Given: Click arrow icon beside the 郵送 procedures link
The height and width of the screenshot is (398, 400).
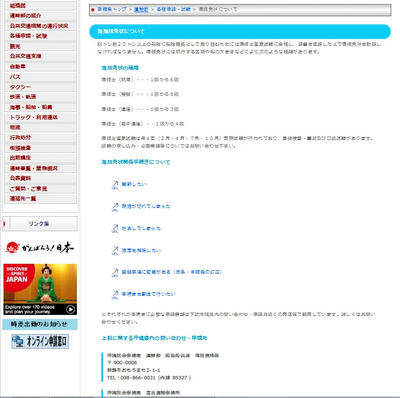Looking at the screenshot, I should click(115, 294).
